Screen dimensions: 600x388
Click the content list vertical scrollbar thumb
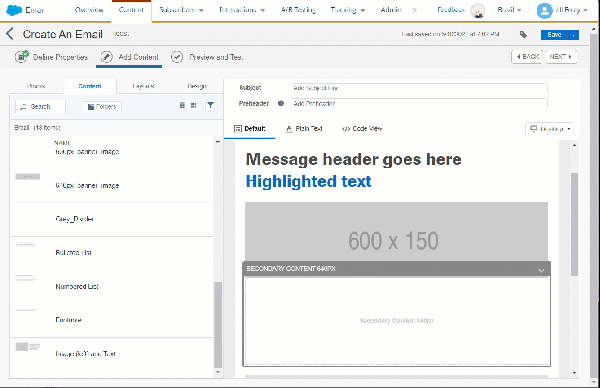pos(218,325)
